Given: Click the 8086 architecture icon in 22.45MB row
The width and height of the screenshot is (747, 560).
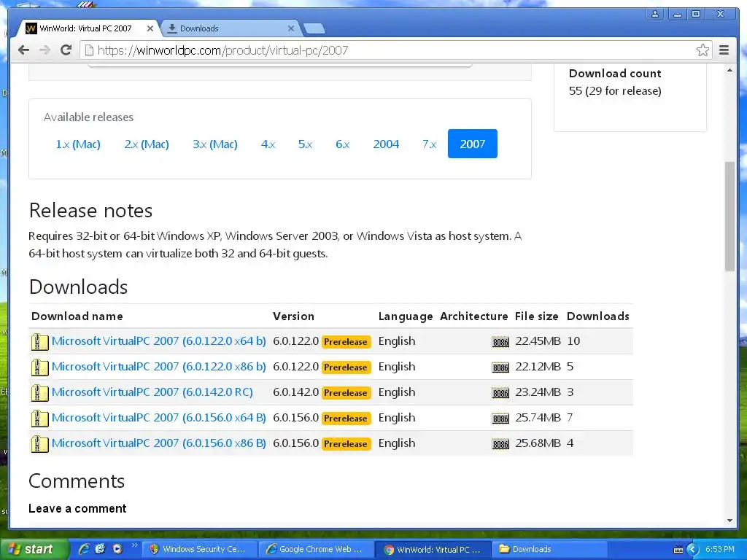Looking at the screenshot, I should coord(500,342).
